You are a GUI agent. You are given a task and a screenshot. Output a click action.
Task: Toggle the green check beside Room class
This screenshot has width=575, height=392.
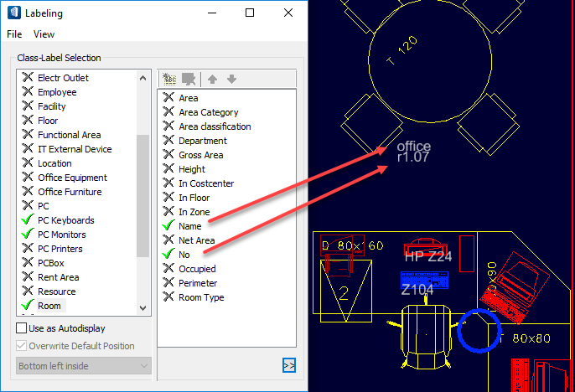(28, 305)
